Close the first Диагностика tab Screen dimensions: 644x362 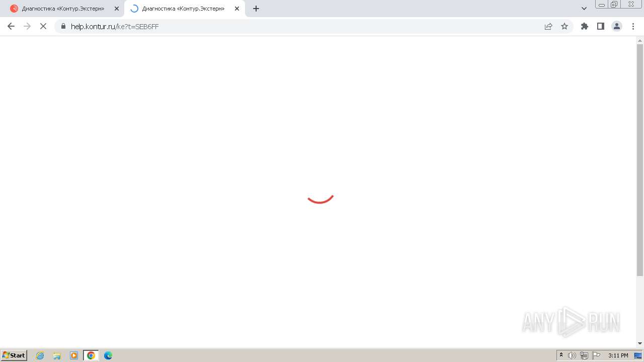click(x=117, y=9)
